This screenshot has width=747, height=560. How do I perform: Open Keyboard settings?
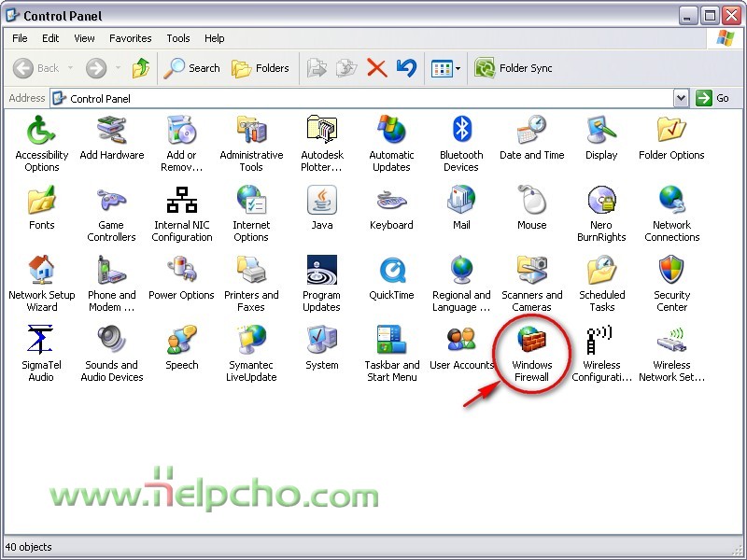[x=391, y=208]
